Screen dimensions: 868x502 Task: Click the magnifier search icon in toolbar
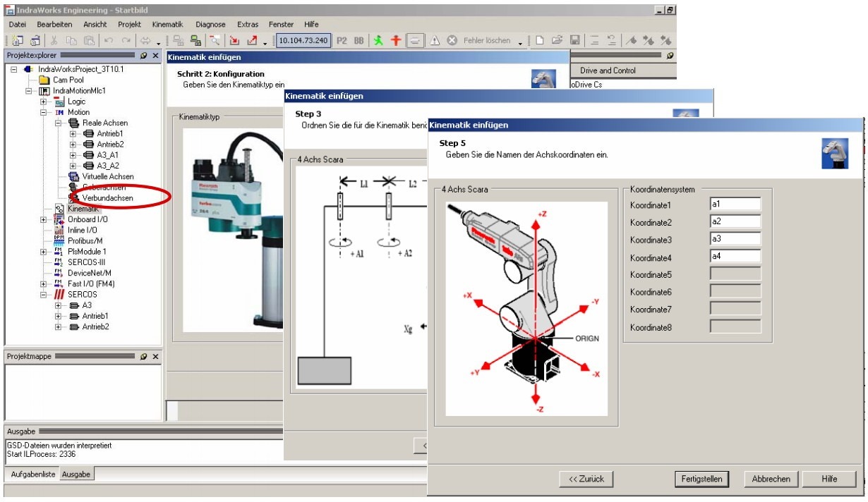pyautogui.click(x=215, y=41)
